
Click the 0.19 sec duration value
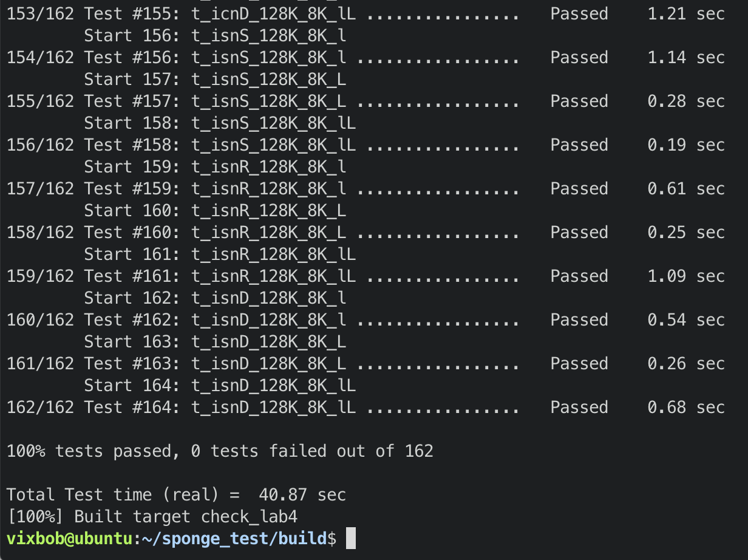point(686,145)
